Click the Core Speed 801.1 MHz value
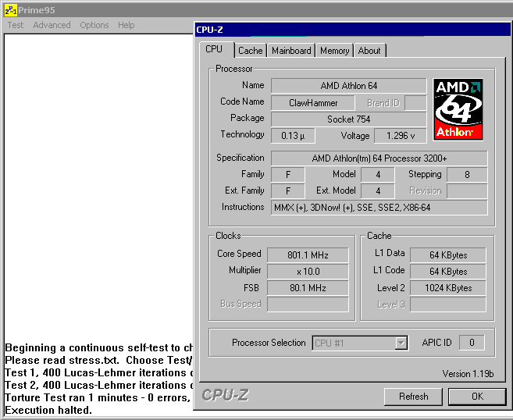Screen dimensions: 513x420 coord(308,255)
